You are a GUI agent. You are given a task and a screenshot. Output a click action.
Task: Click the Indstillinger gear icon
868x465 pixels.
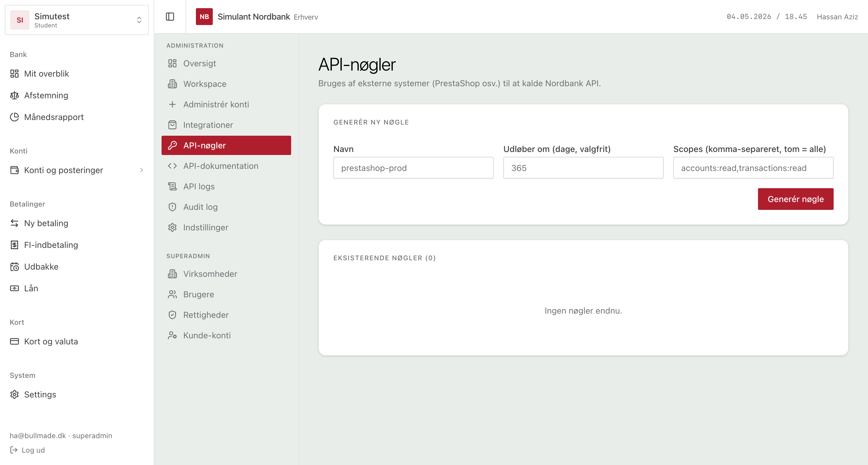172,228
